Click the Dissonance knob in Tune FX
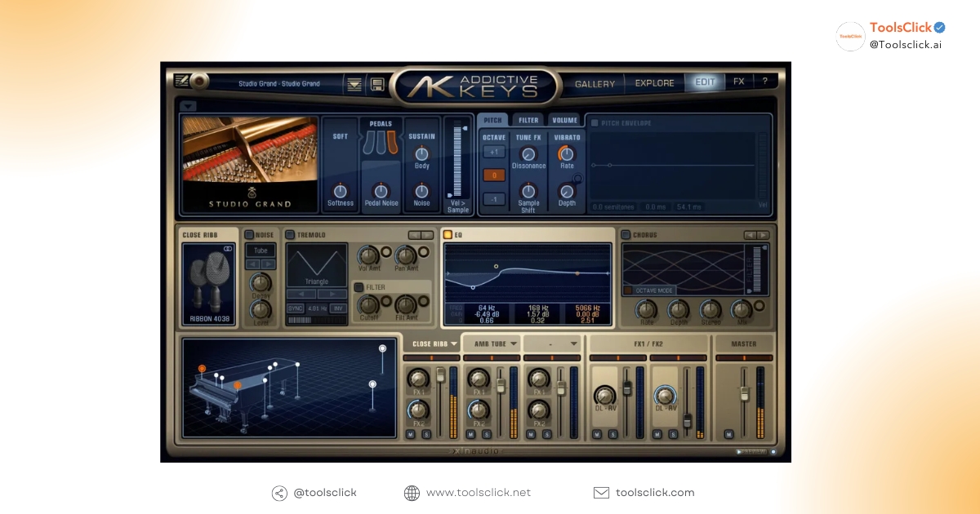 (x=528, y=154)
